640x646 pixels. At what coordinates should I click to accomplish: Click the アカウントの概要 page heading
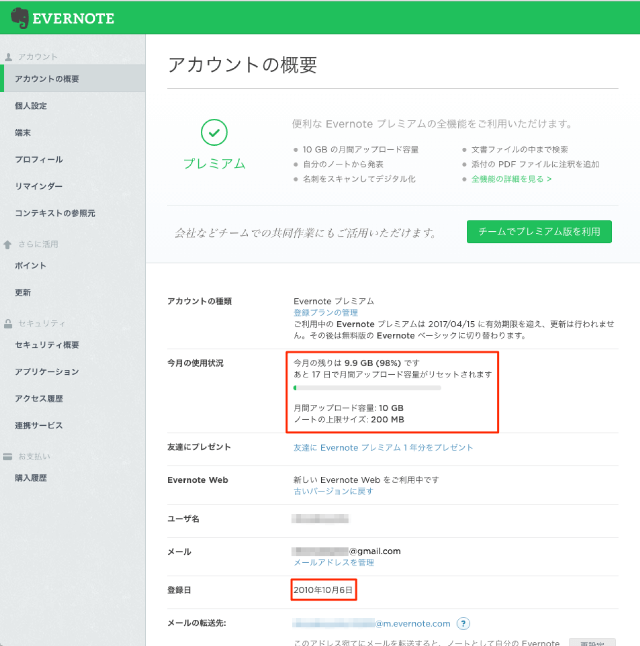pyautogui.click(x=243, y=65)
